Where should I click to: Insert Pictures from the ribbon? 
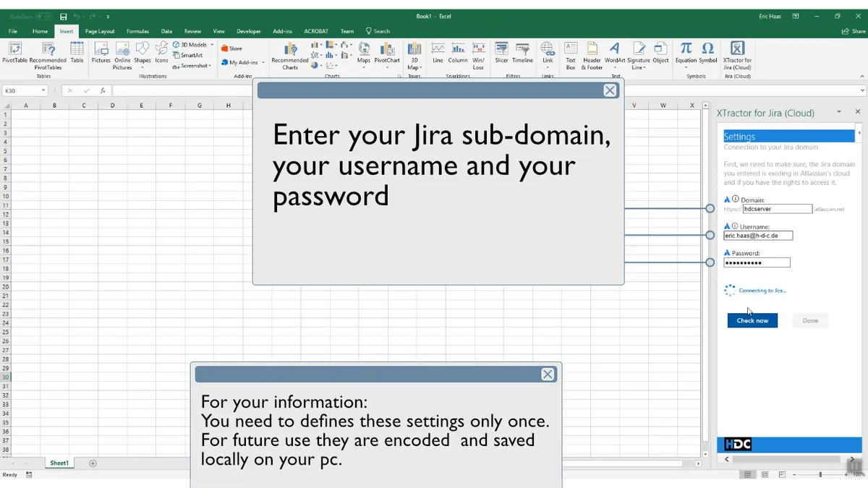101,53
